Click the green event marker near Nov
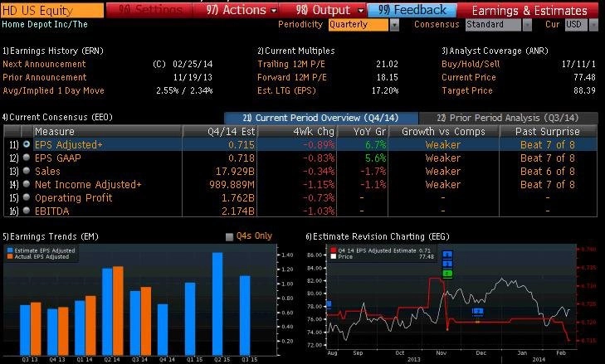Viewport: 605px width, 364px height. coord(447,274)
